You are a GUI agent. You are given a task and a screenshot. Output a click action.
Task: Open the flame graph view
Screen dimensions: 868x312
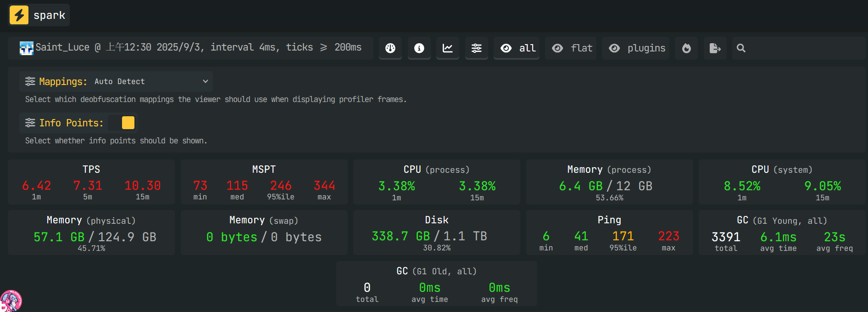click(686, 48)
